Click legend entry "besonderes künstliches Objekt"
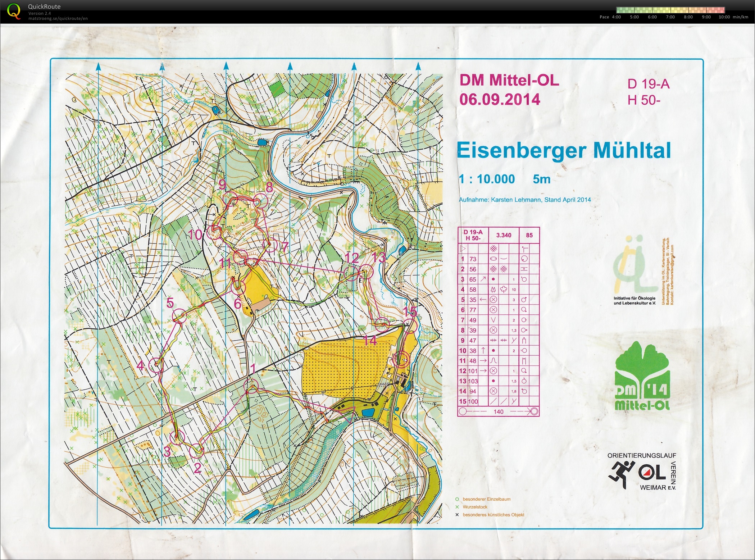The height and width of the screenshot is (560, 755). tap(494, 515)
